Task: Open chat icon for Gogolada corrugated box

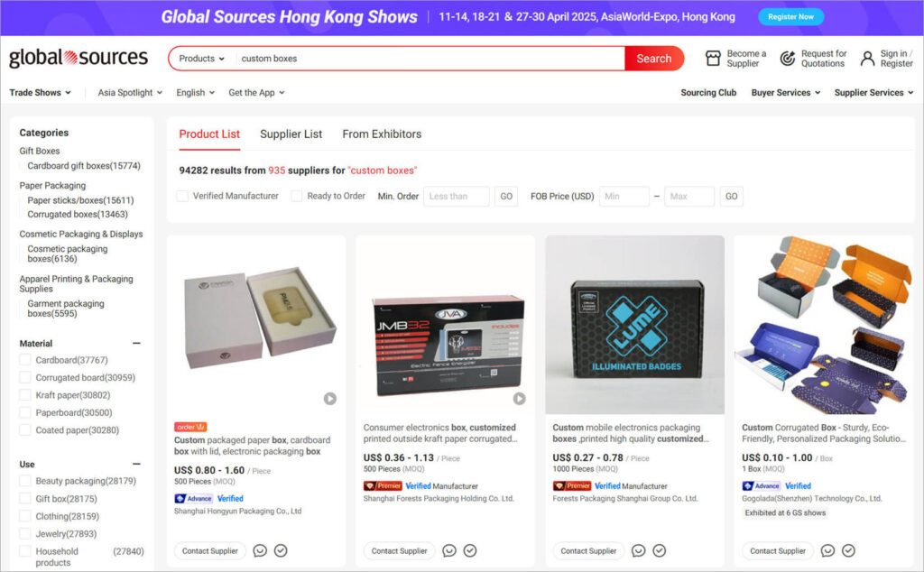Action: [827, 550]
